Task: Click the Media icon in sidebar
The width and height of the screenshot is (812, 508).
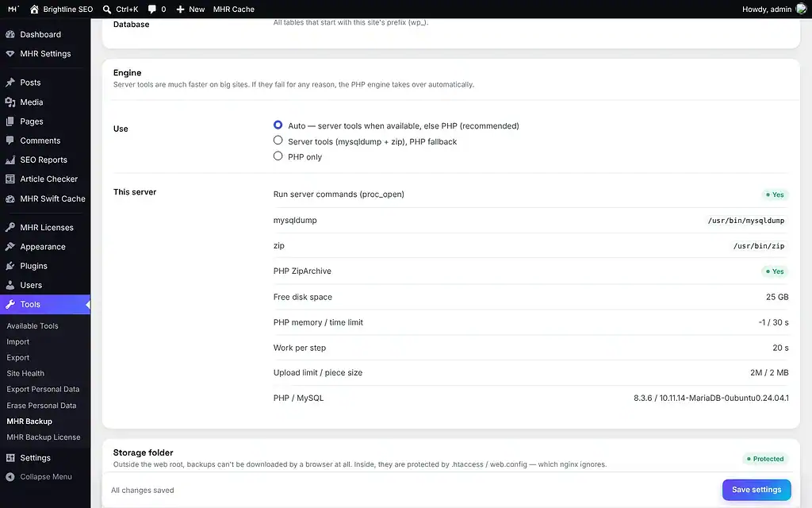Action: tap(10, 102)
